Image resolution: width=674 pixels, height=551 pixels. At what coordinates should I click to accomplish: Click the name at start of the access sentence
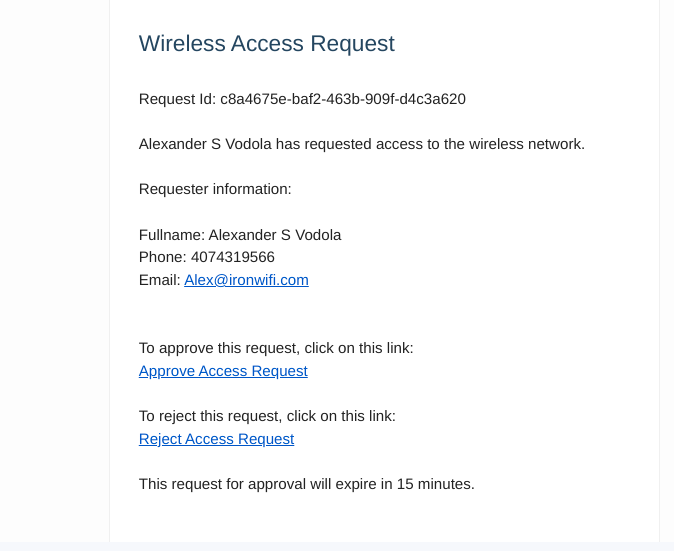(205, 144)
